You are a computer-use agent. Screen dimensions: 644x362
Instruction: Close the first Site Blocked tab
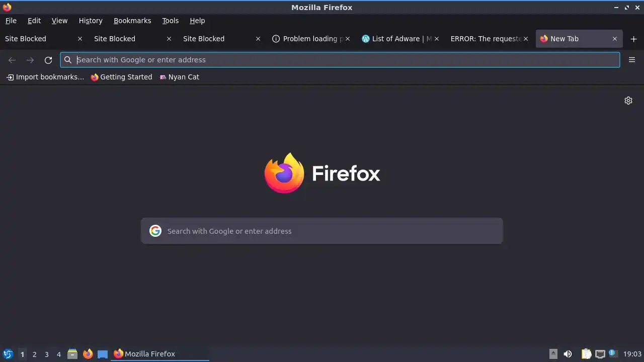coord(79,39)
